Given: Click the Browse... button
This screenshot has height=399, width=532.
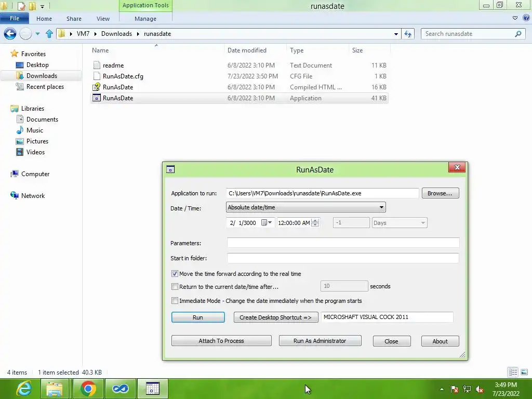Looking at the screenshot, I should (440, 193).
